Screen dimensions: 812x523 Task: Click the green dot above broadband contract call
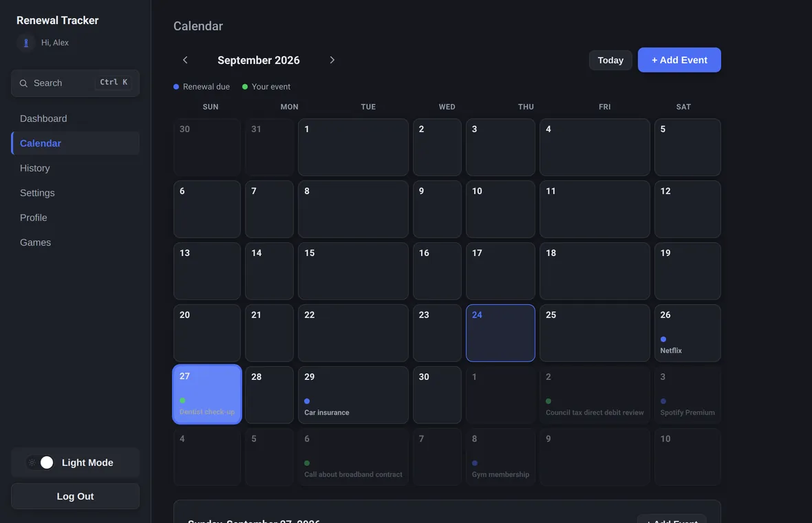(307, 463)
